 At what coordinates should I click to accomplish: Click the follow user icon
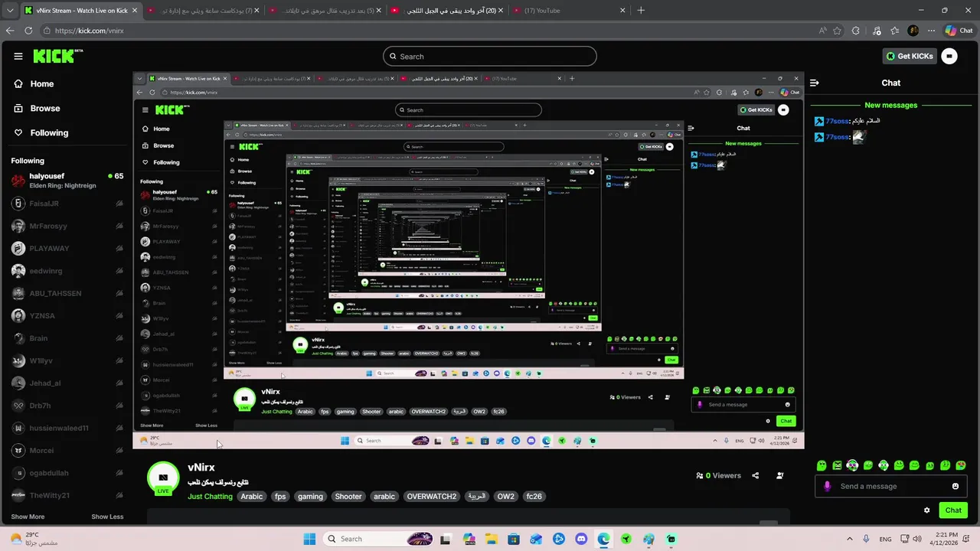(x=780, y=475)
